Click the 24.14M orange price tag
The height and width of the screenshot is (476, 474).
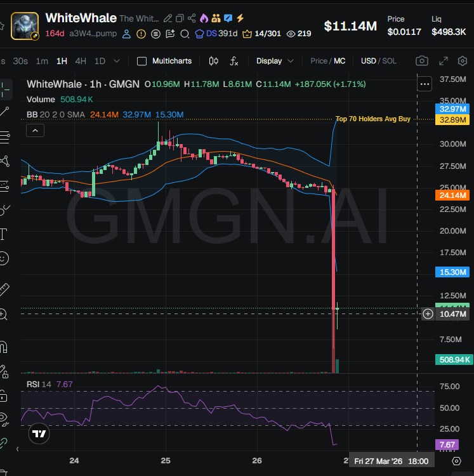click(452, 195)
